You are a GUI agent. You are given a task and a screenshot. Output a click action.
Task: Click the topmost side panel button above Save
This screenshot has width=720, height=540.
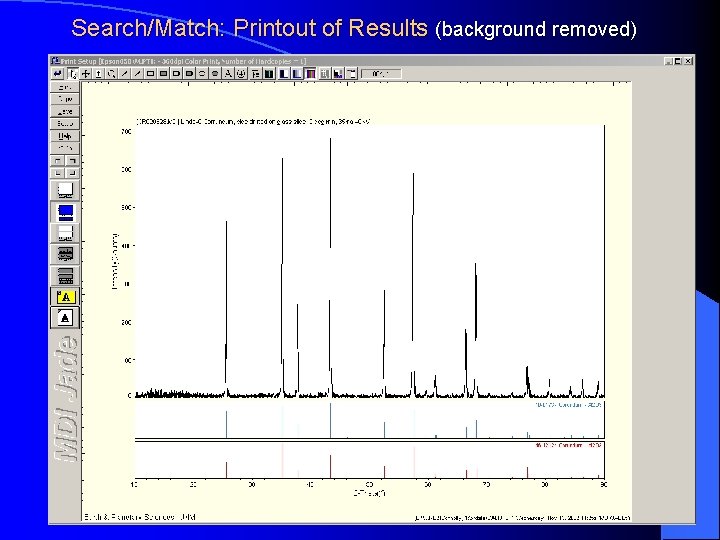click(65, 87)
